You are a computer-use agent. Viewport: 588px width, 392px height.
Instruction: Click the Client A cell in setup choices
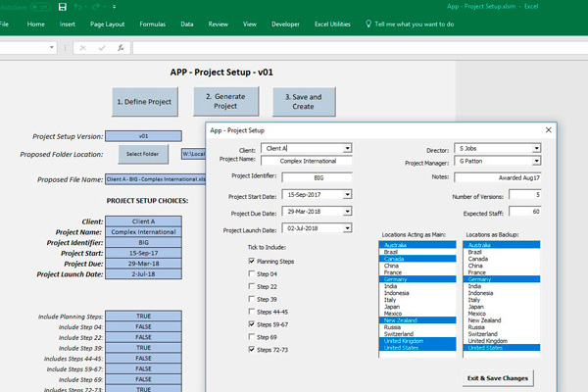[144, 221]
